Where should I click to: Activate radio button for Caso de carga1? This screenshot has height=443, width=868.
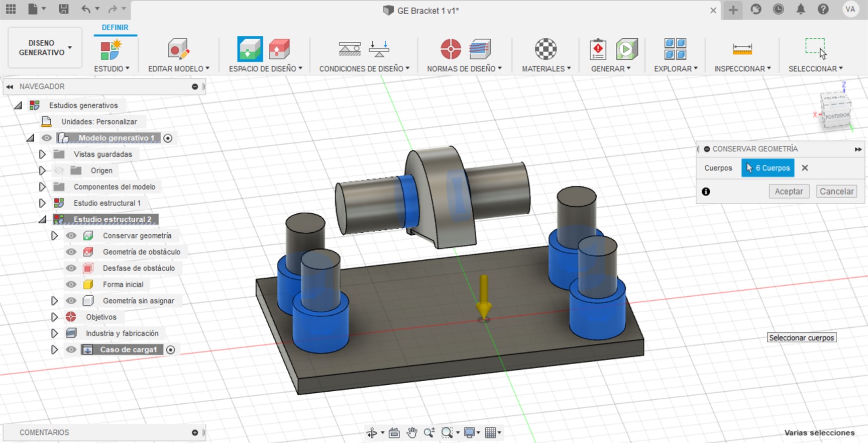(x=171, y=349)
